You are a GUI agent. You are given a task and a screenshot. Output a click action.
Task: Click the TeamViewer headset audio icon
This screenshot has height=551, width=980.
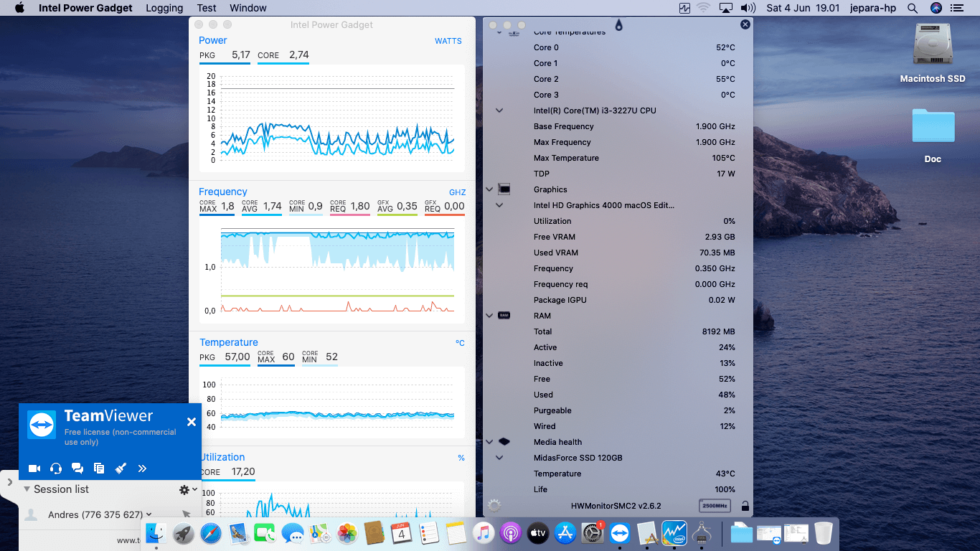(56, 468)
